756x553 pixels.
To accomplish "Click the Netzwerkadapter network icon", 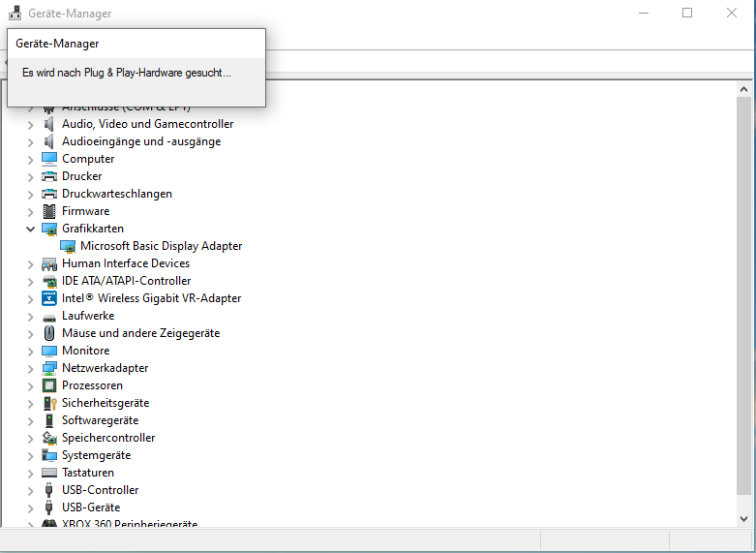I will coord(49,368).
